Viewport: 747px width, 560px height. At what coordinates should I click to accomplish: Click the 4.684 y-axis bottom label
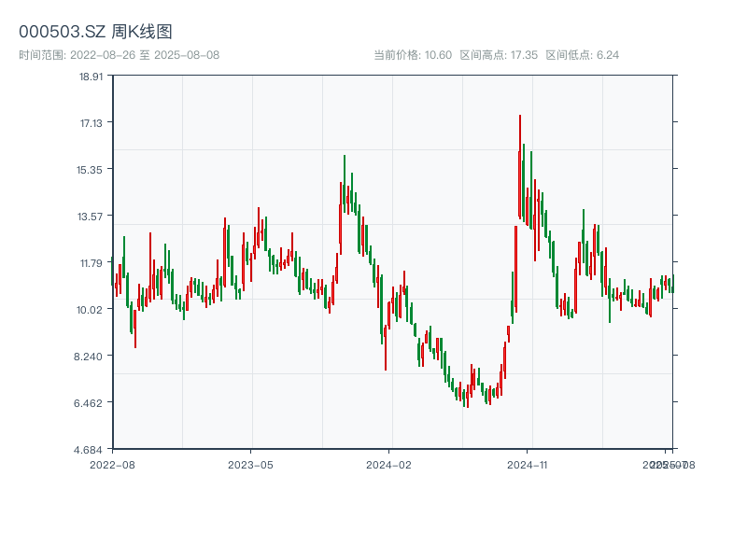[92, 450]
